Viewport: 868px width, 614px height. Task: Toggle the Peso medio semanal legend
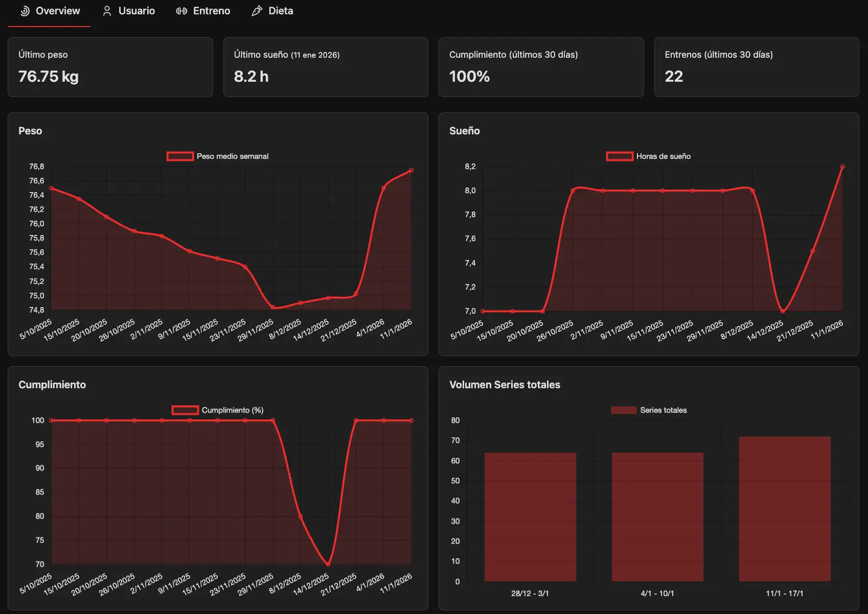[218, 156]
